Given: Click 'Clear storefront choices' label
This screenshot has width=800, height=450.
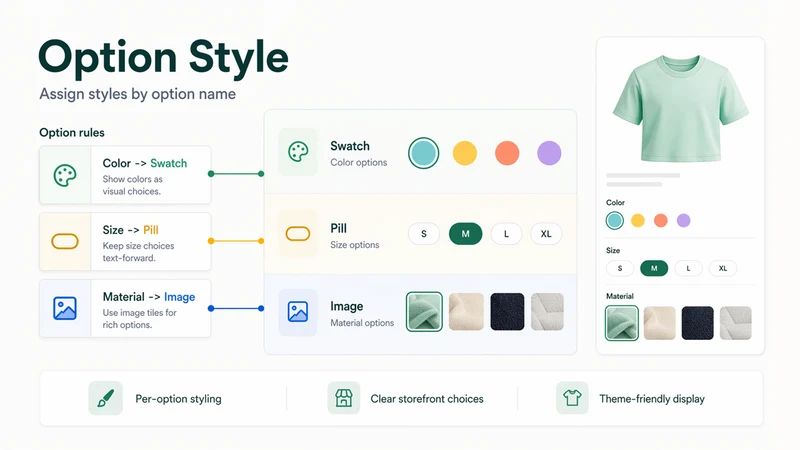Looking at the screenshot, I should 427,399.
